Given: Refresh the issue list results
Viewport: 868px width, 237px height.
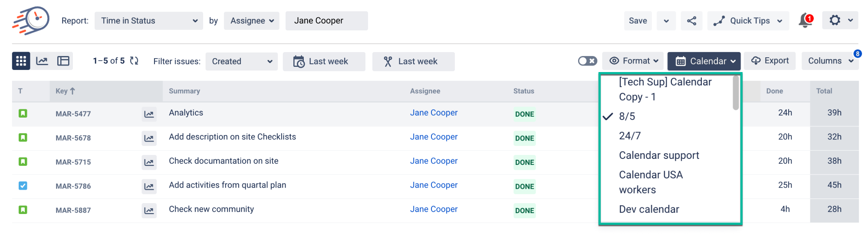Looking at the screenshot, I should tap(134, 61).
